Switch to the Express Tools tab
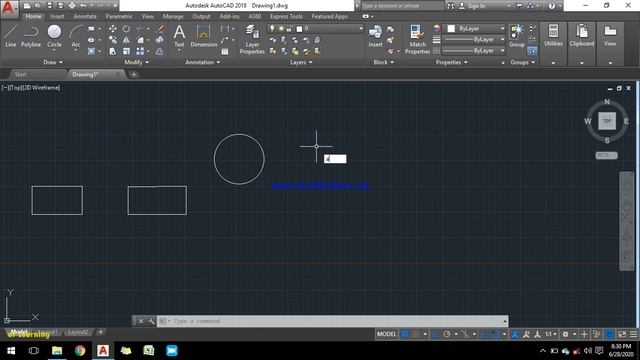Screen dimensions: 640x360 (x=286, y=16)
